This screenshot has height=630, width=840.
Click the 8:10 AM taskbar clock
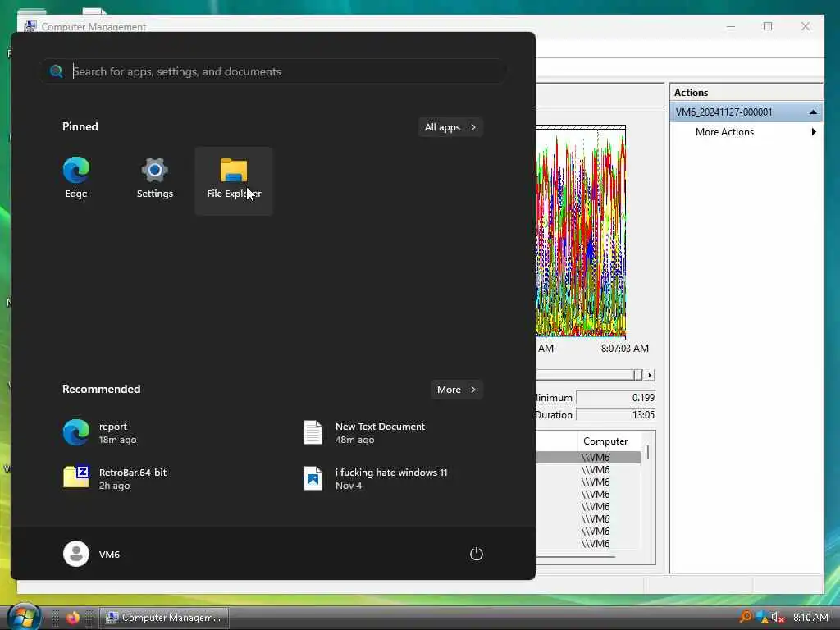pos(810,618)
